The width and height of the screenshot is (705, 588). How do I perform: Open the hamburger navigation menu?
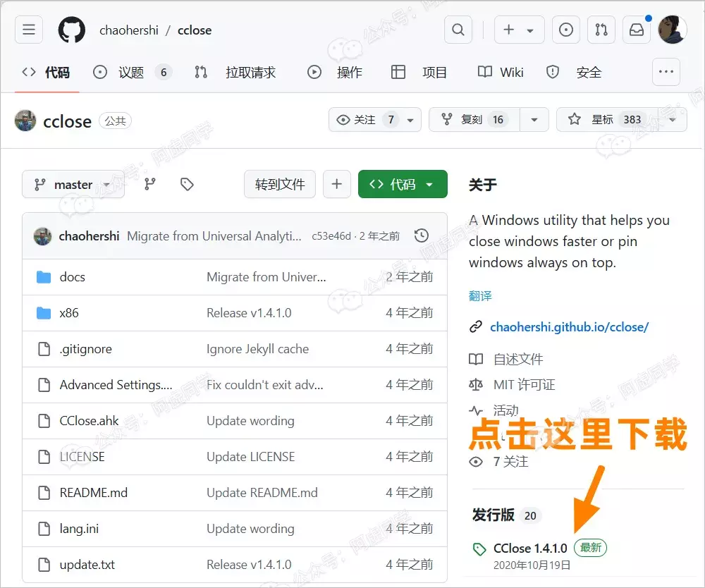coord(29,30)
